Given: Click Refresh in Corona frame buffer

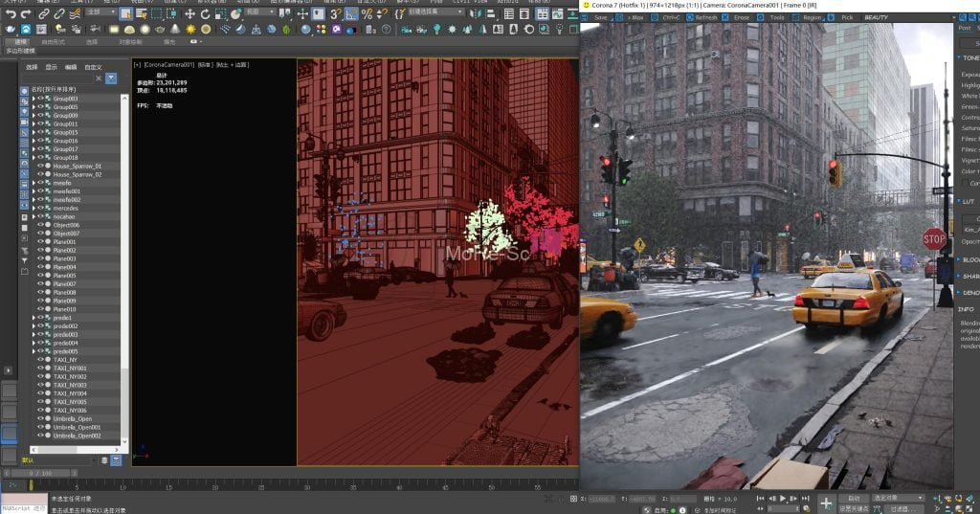Looking at the screenshot, I should click(702, 17).
